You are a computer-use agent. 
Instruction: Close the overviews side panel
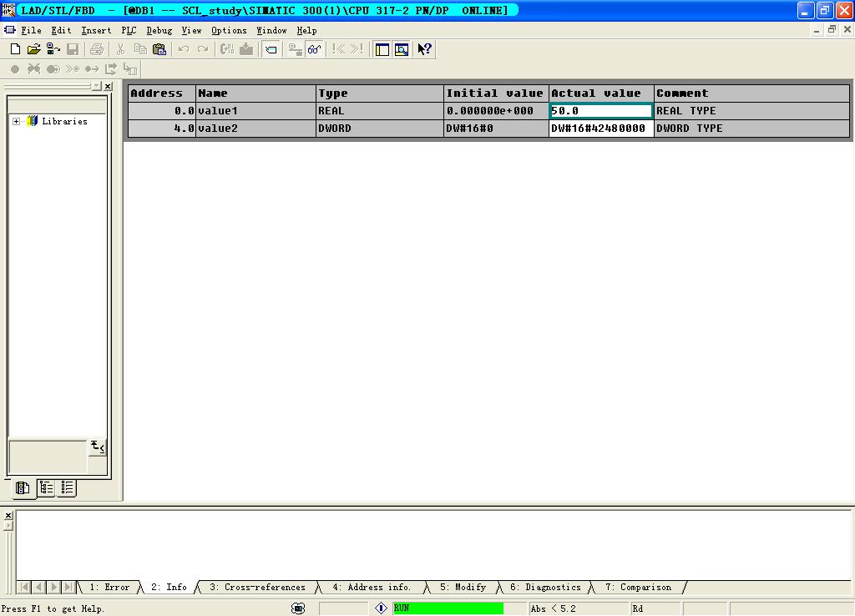click(x=108, y=86)
